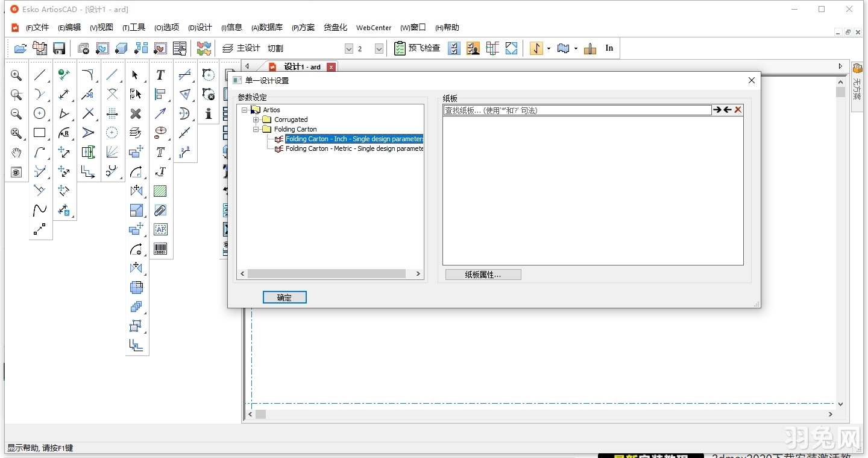Open 纸板属性 board properties
This screenshot has width=868, height=458.
tap(482, 275)
